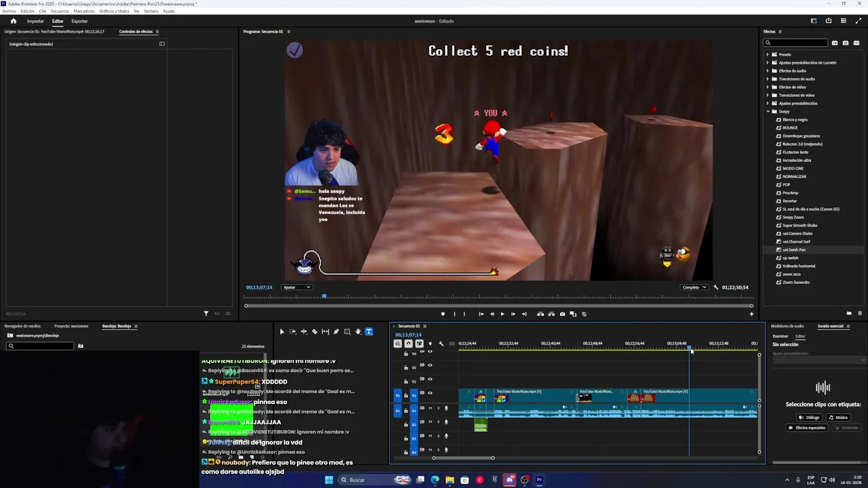Toggle V3 track output eye

tap(430, 365)
